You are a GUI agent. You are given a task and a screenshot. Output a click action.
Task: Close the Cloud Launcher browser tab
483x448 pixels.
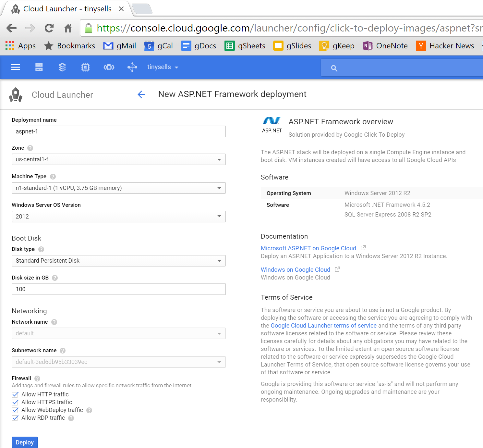tap(121, 9)
